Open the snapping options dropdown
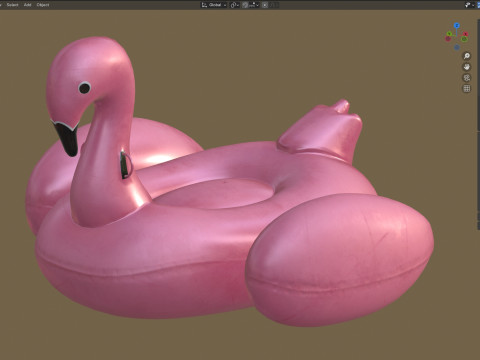The width and height of the screenshot is (480, 360). tap(254, 5)
